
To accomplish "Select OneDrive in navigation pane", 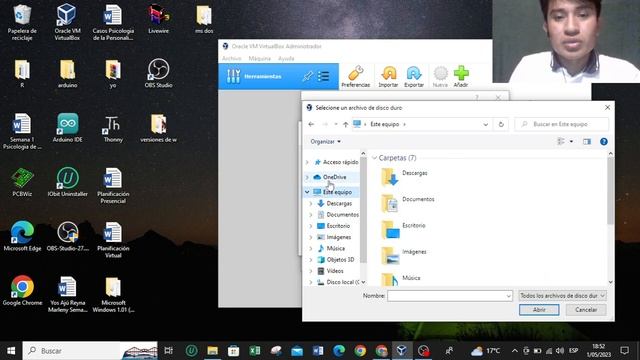I will coord(334,177).
